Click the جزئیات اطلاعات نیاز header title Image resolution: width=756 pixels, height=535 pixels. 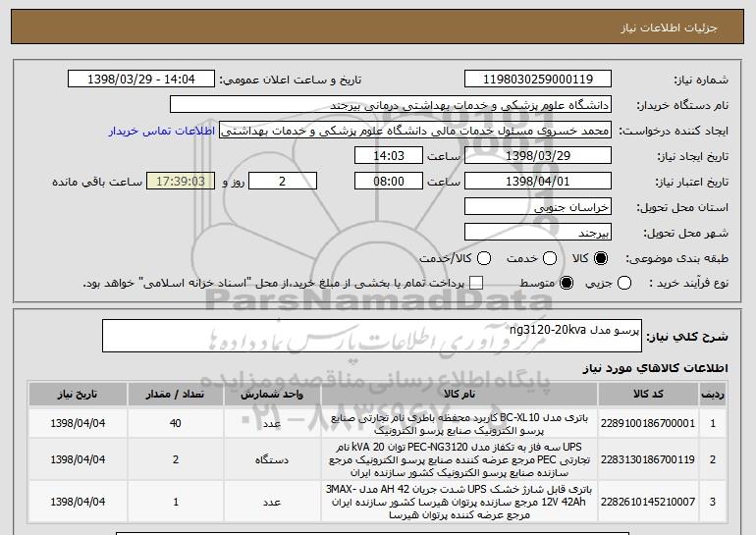pyautogui.click(x=669, y=27)
